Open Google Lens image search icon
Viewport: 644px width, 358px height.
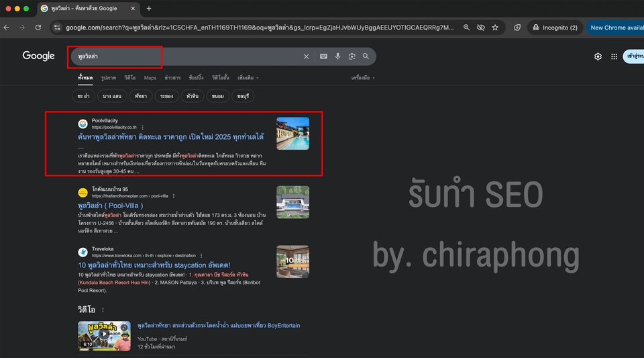[352, 56]
